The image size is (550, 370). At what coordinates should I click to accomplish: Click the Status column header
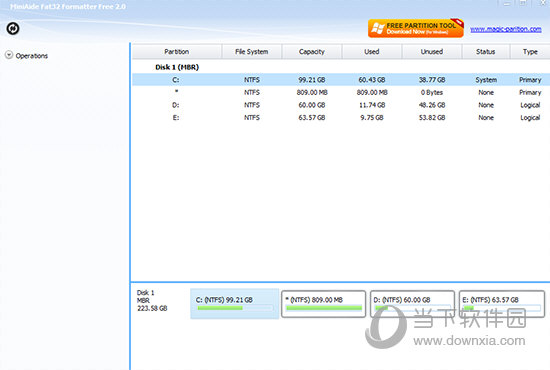point(486,52)
